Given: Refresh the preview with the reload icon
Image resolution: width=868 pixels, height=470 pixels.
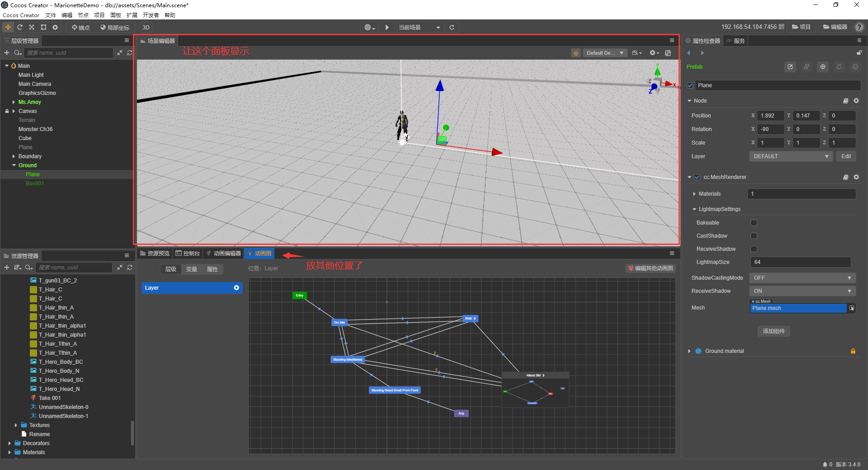Looking at the screenshot, I should [452, 28].
